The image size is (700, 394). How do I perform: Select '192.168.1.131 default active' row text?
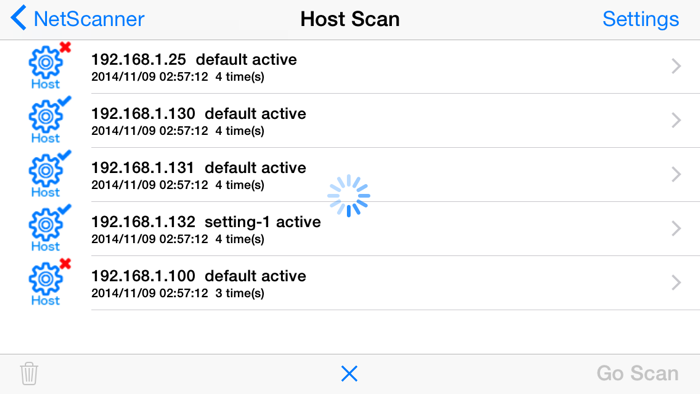click(x=199, y=167)
